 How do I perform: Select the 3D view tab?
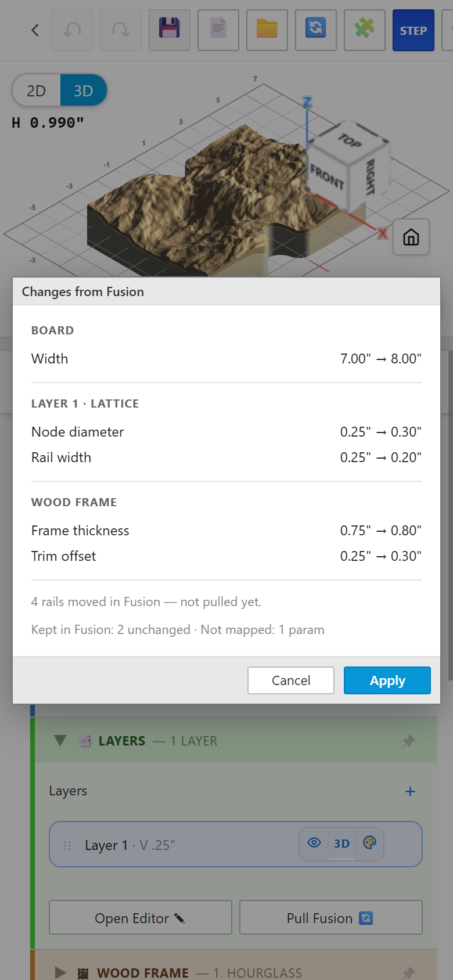83,91
